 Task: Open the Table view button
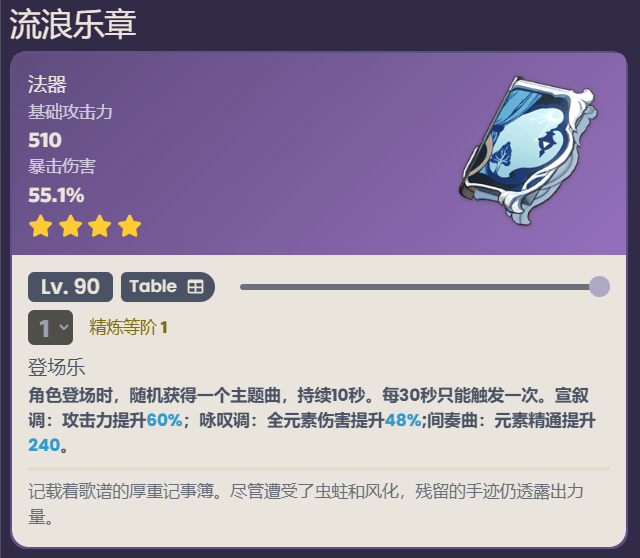(x=168, y=287)
